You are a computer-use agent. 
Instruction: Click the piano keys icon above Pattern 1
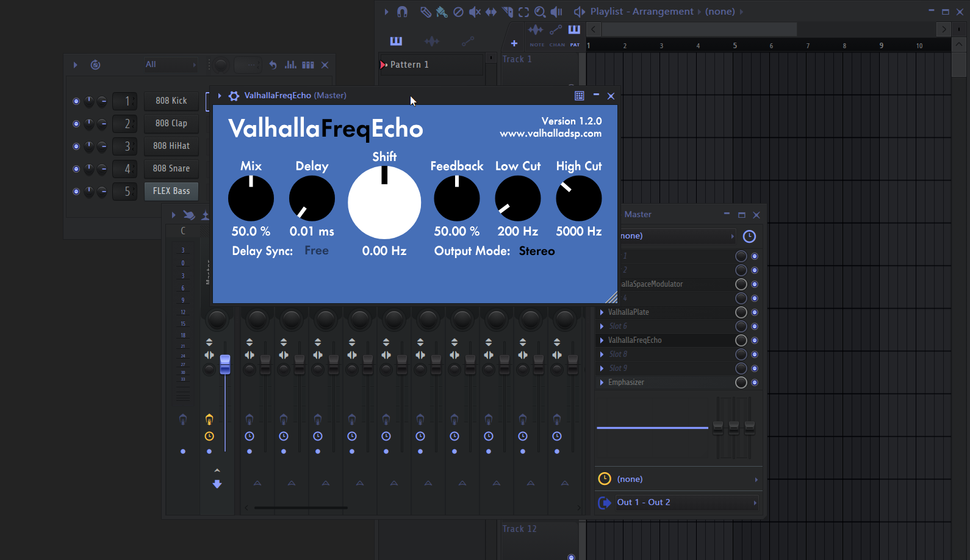[x=396, y=41]
